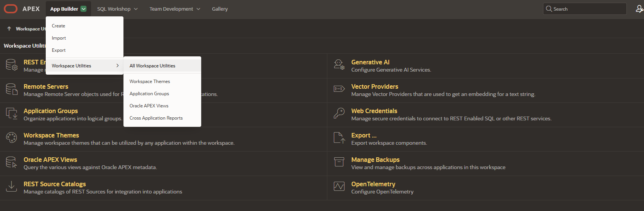Choose Application Groups in the submenu

[162, 94]
